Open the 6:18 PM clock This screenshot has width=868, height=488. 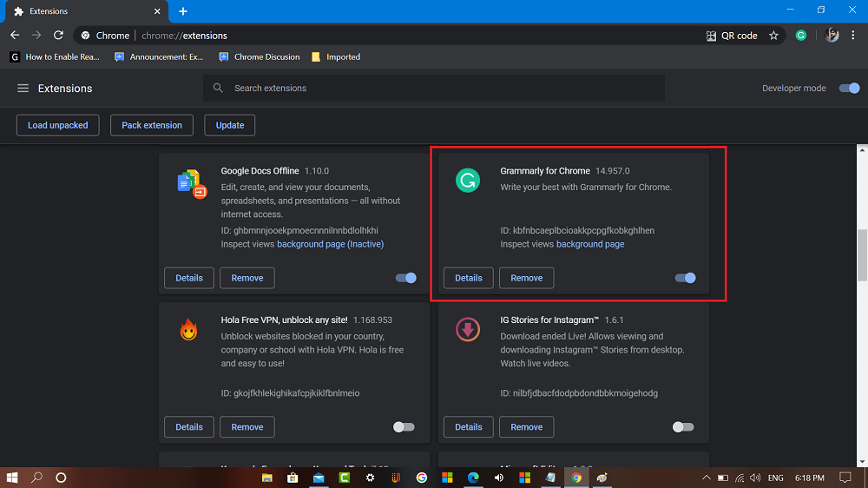point(809,478)
